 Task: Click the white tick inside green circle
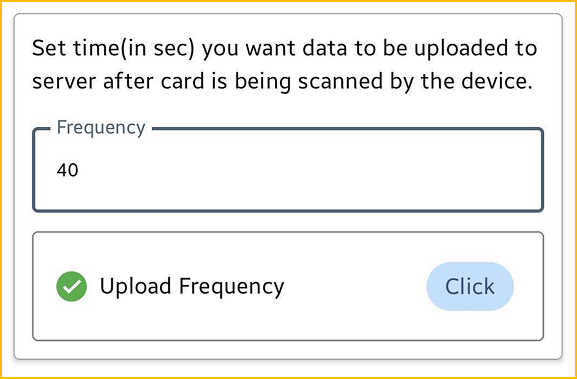(71, 287)
